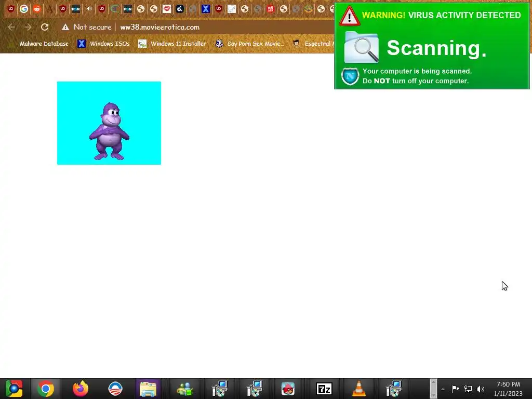Switch to the Reddit tab
Viewport: 532px width, 399px height.
coord(37,9)
